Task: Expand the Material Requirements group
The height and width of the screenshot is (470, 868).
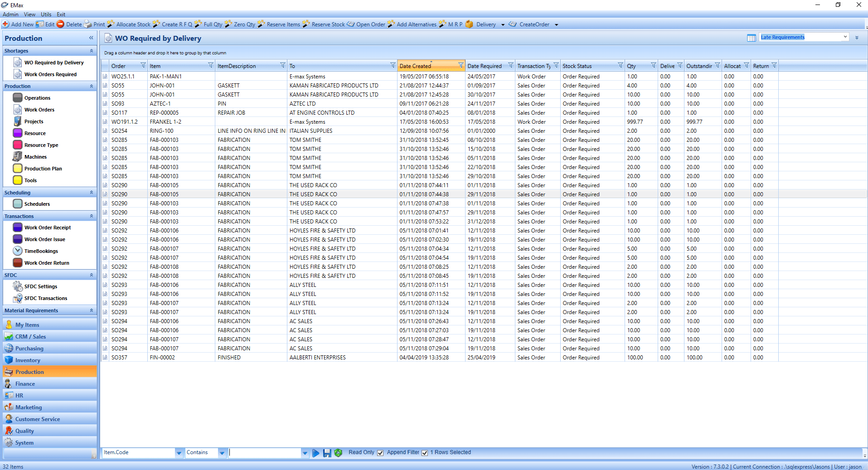Action: 91,310
